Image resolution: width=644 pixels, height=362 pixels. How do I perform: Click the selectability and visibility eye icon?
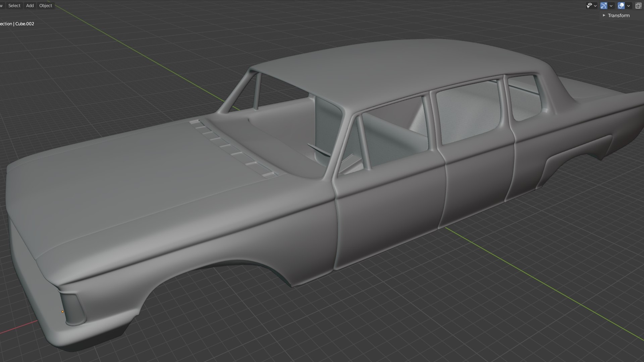click(x=589, y=5)
